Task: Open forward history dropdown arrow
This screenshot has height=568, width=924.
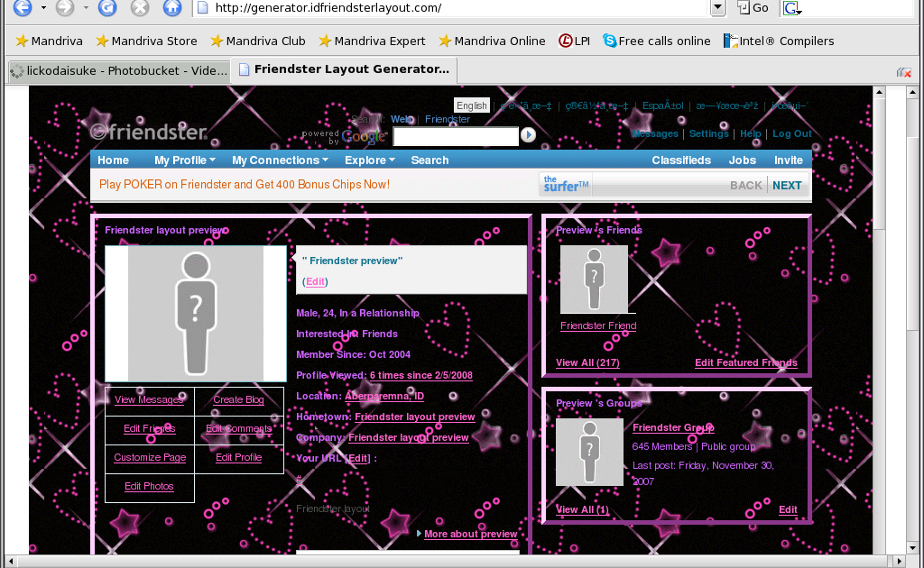Action: pyautogui.click(x=86, y=7)
